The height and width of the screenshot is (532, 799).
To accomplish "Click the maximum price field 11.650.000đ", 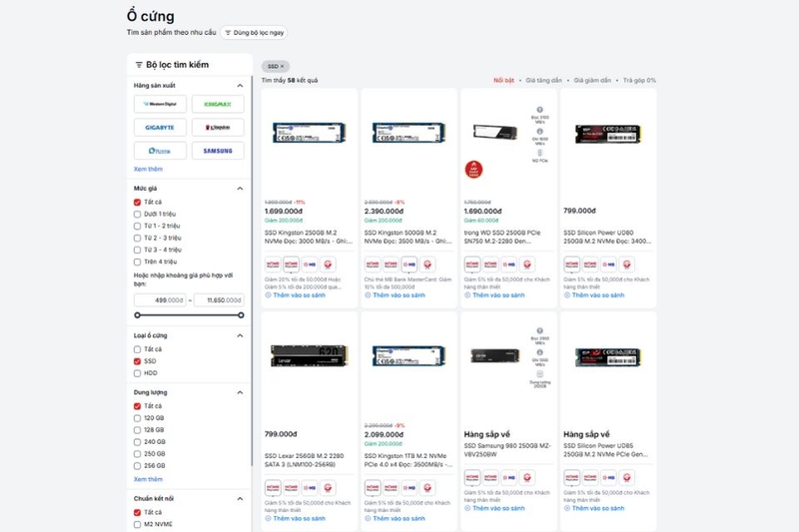I will (x=219, y=300).
